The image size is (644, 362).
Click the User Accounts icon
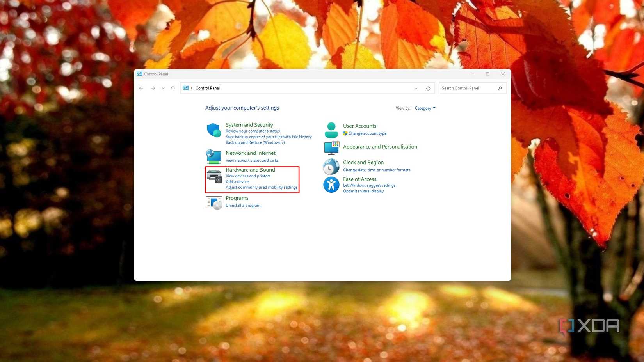click(x=331, y=129)
